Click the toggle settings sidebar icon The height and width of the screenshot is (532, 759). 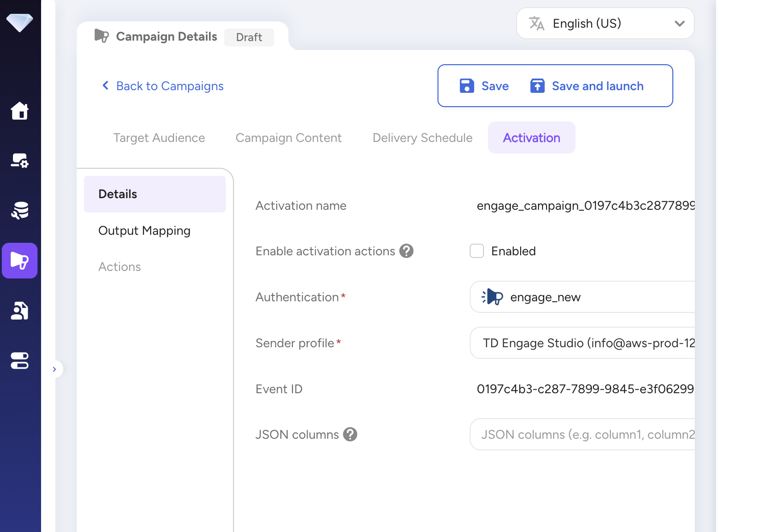tap(20, 361)
